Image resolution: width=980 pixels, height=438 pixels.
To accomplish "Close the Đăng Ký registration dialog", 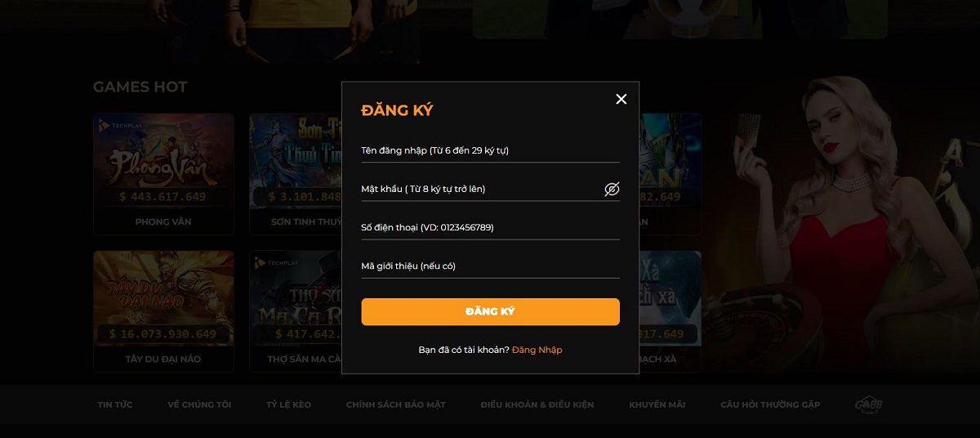I will 621,99.
